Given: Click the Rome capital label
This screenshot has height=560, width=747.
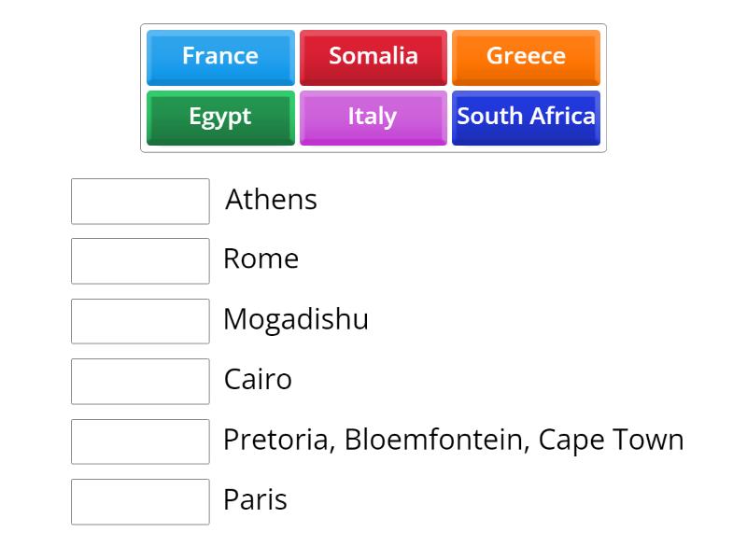Looking at the screenshot, I should [261, 259].
